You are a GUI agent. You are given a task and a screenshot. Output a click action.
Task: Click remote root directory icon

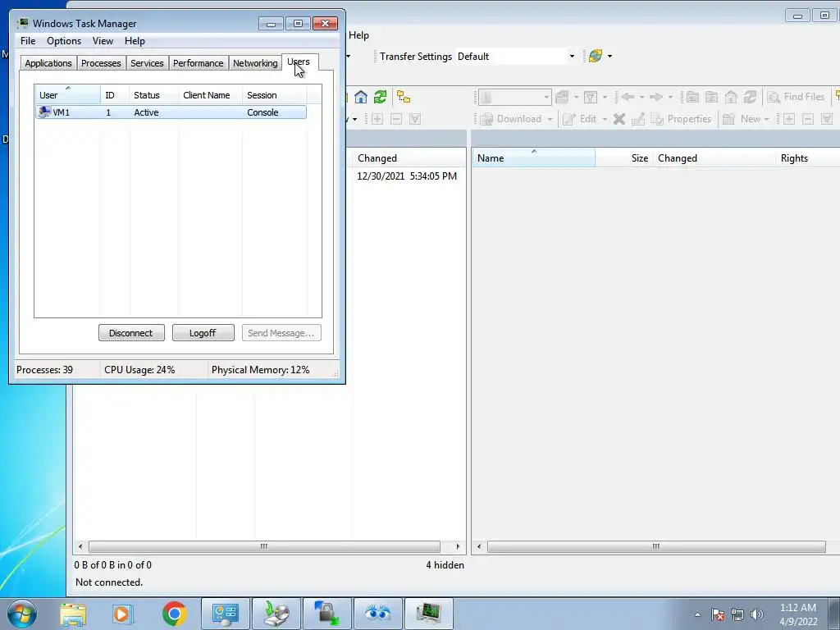[711, 97]
